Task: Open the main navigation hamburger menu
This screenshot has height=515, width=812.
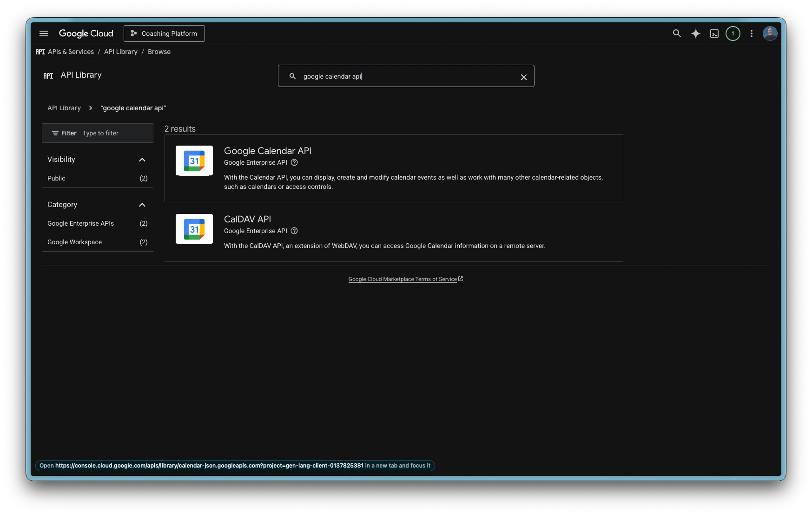Action: 44,33
